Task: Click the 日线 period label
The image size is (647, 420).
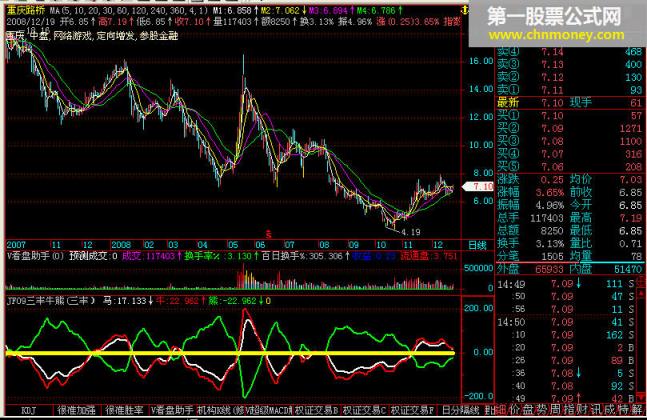Action: coord(477,245)
